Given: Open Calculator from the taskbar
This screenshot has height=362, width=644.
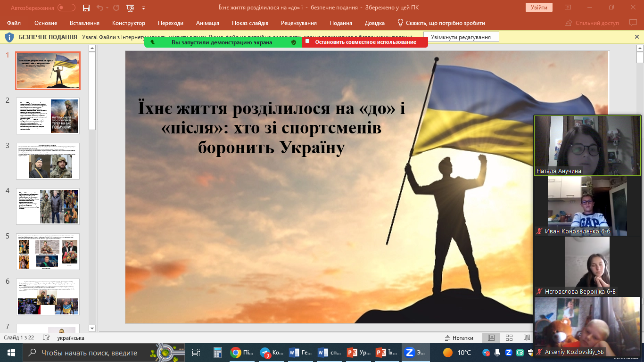Looking at the screenshot, I should [218, 353].
